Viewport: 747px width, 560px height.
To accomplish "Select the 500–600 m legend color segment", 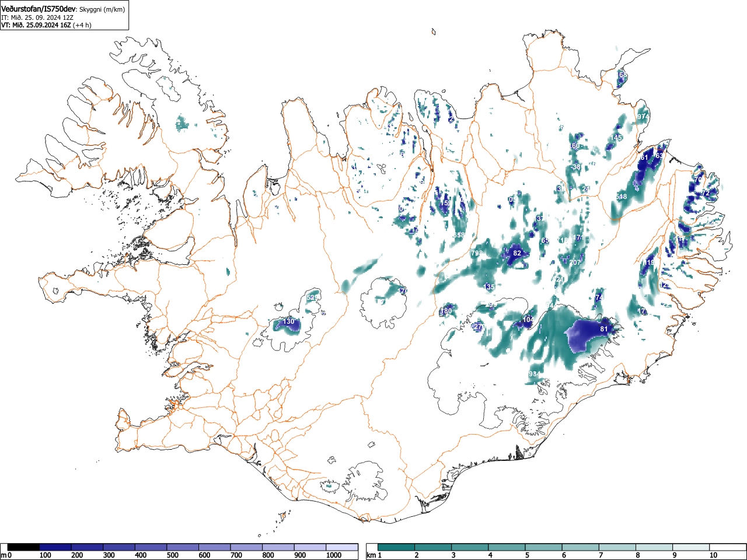I will (x=183, y=547).
